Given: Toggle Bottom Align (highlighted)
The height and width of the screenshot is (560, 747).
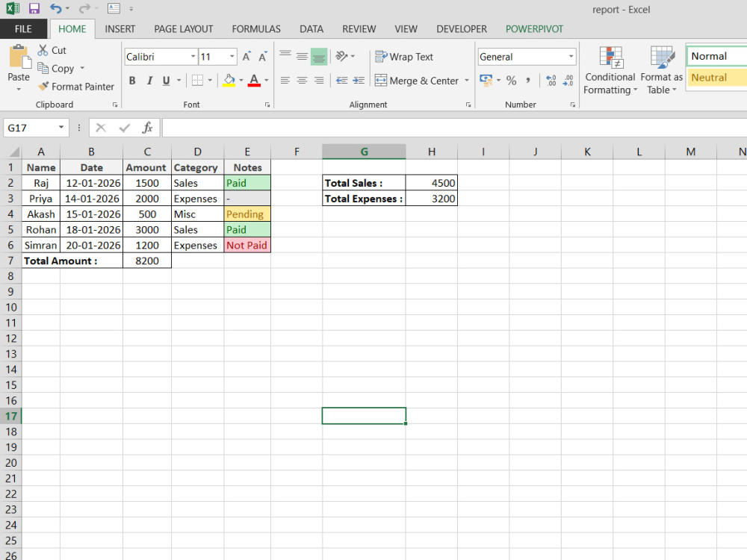Looking at the screenshot, I should (x=319, y=57).
